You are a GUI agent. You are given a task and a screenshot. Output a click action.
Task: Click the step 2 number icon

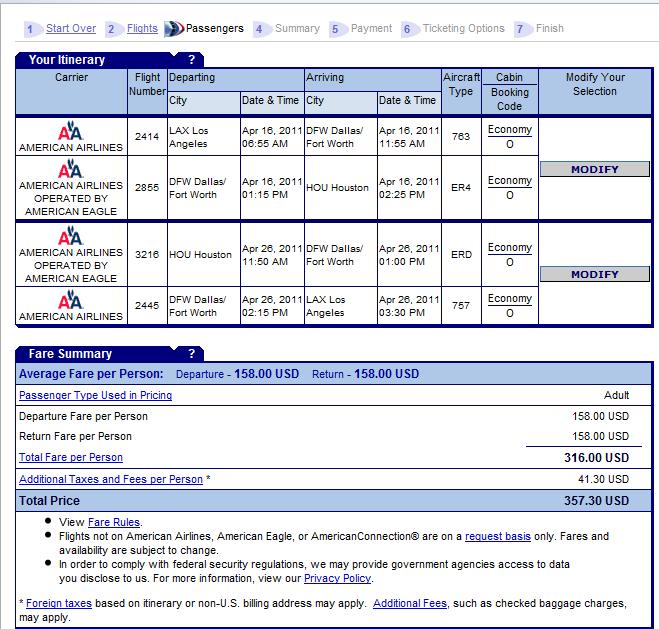tap(114, 29)
